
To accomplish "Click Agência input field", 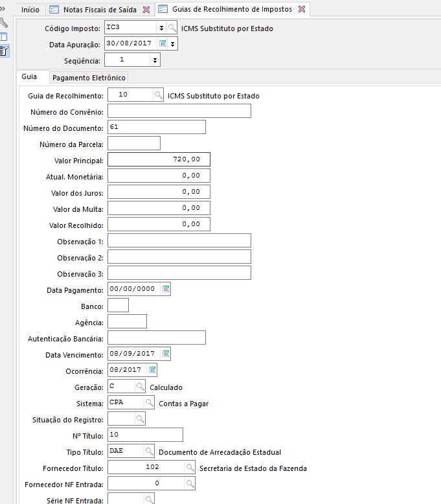I will pos(127,321).
